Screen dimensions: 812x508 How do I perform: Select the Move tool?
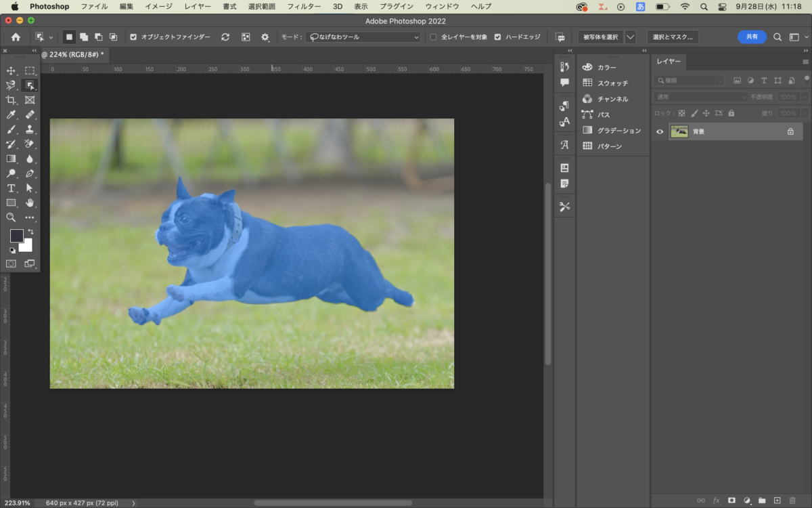tap(11, 70)
